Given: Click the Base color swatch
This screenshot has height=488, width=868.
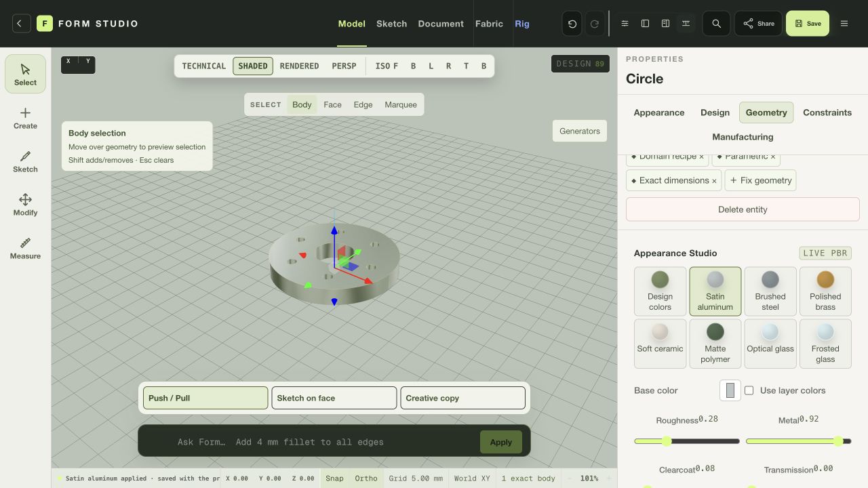Looking at the screenshot, I should click(x=730, y=390).
